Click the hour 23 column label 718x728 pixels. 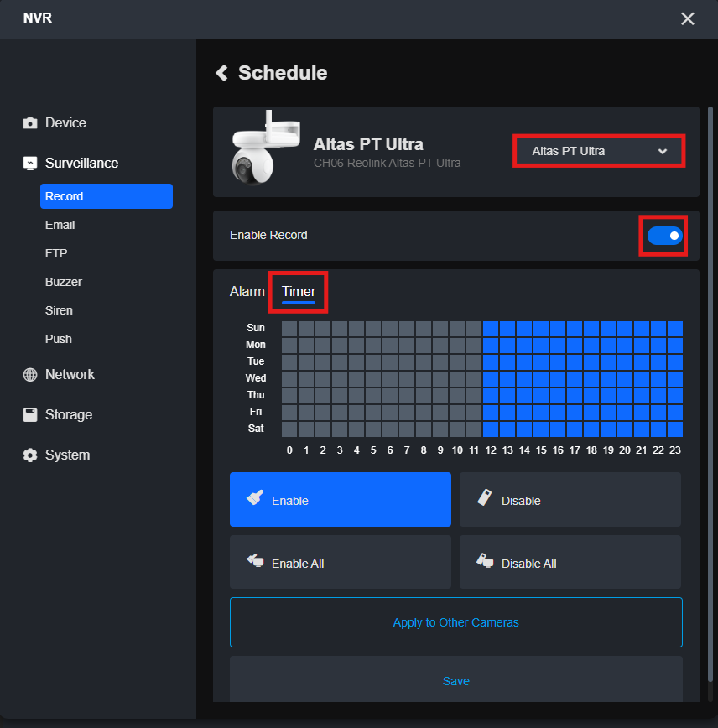click(675, 450)
